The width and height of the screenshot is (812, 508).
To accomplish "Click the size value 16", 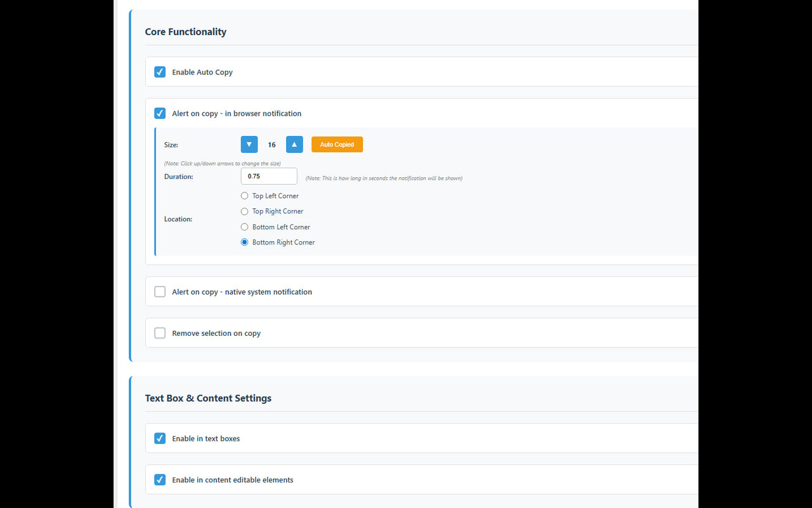I will (272, 145).
